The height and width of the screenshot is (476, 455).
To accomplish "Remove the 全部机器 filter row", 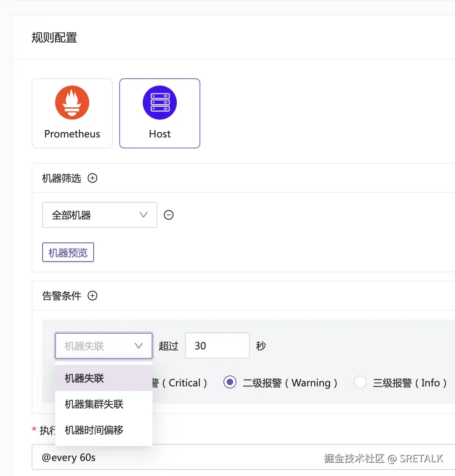I will pyautogui.click(x=169, y=215).
